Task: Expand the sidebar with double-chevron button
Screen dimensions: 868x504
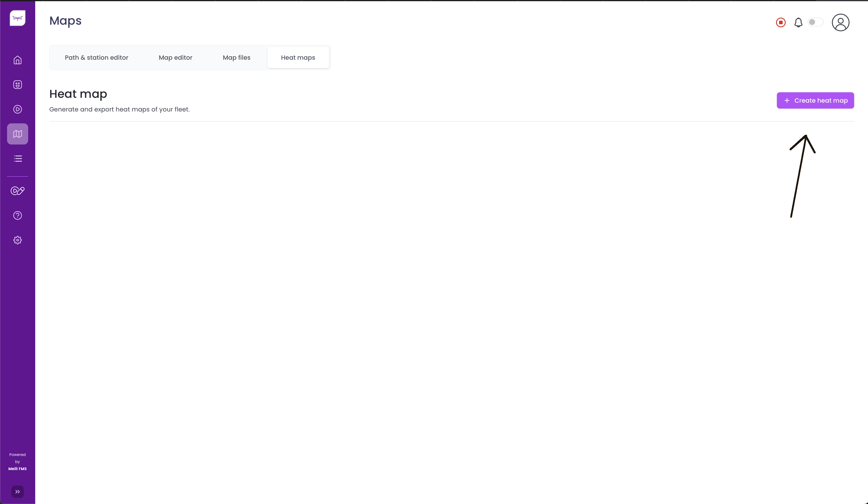Action: [18, 492]
